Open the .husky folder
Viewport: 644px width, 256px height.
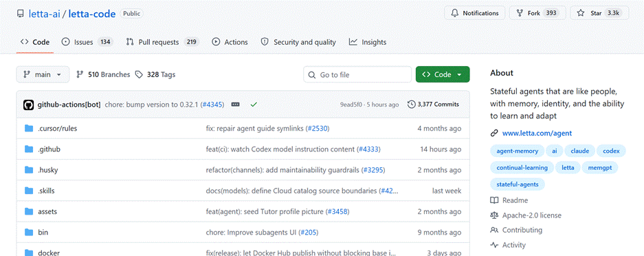point(48,170)
